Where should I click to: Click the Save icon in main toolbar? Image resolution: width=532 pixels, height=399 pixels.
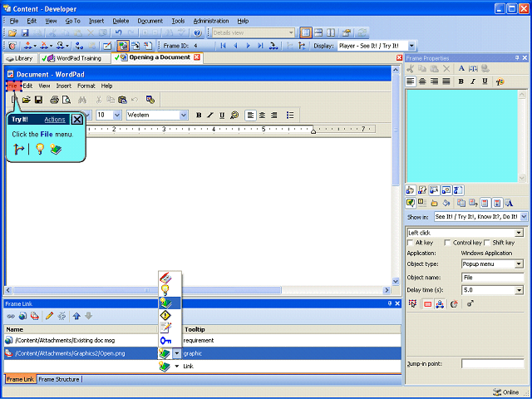[x=25, y=33]
